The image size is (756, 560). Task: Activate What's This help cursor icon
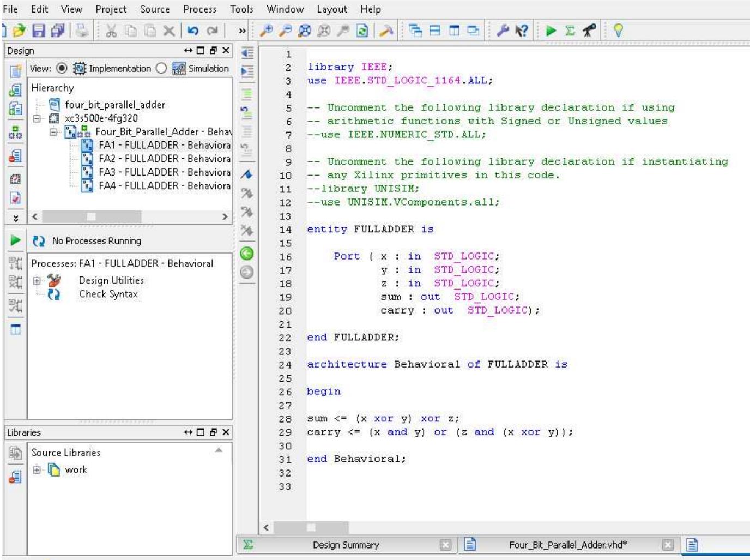pyautogui.click(x=521, y=31)
